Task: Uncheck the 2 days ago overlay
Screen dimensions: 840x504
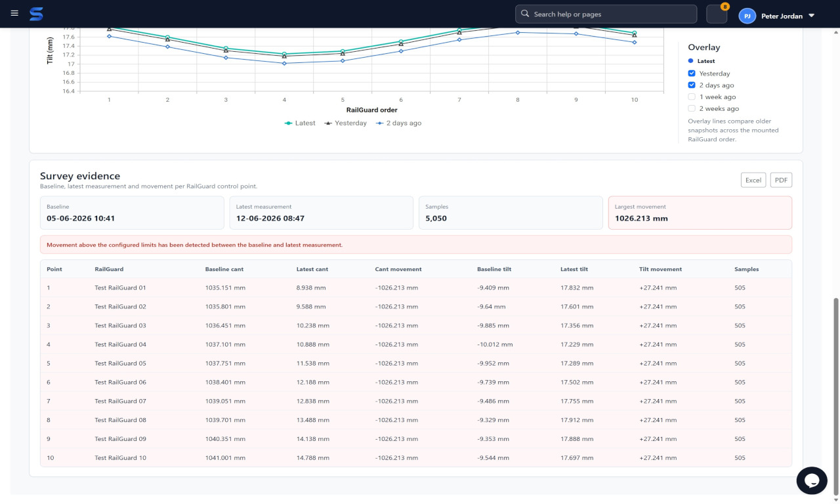Action: click(692, 85)
